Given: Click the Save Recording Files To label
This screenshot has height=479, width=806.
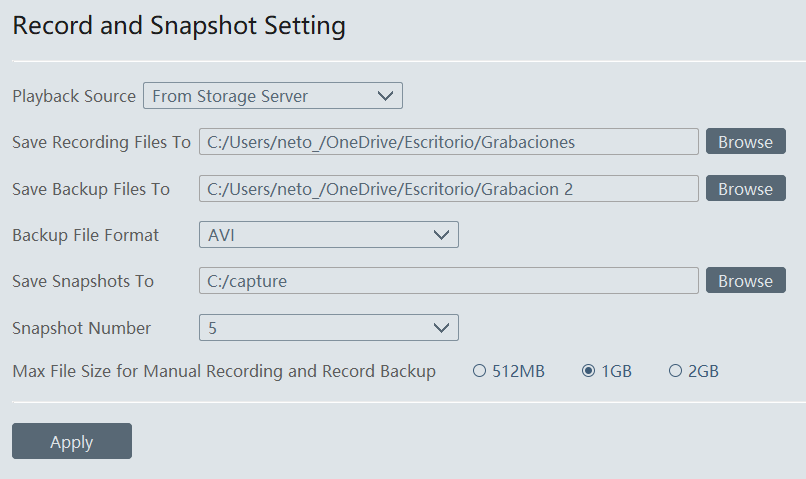Looking at the screenshot, I should (101, 142).
